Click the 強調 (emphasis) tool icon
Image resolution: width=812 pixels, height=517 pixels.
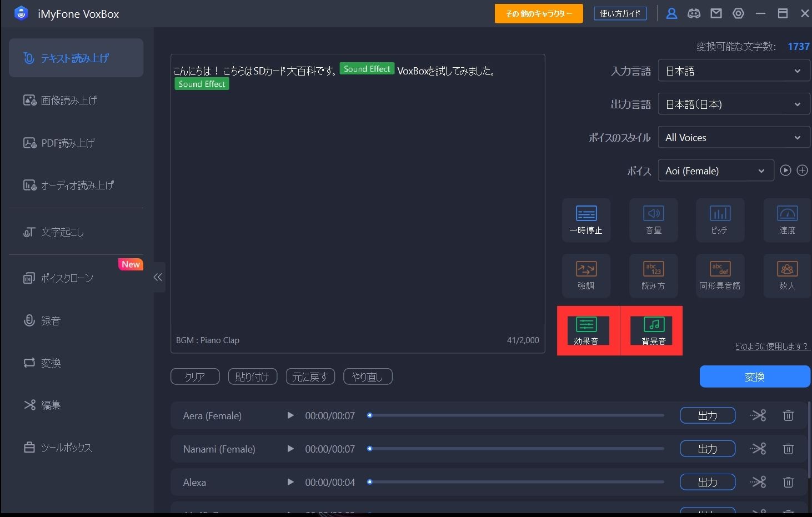coord(586,275)
